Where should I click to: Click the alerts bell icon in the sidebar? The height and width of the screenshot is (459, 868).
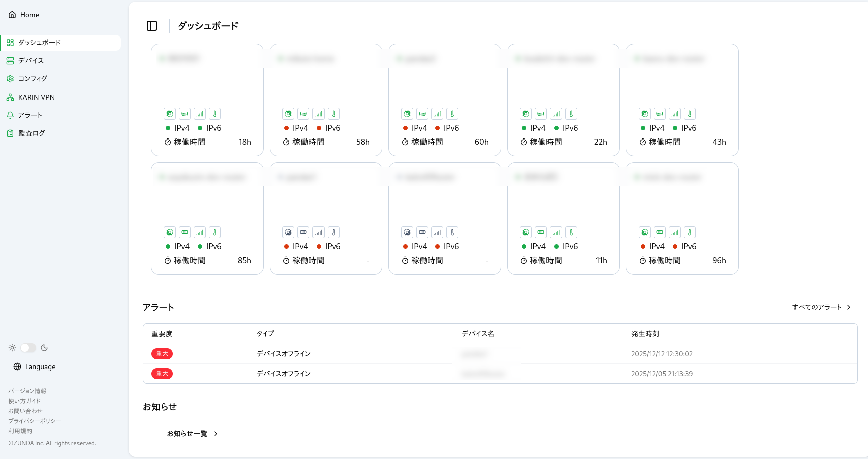(10, 115)
